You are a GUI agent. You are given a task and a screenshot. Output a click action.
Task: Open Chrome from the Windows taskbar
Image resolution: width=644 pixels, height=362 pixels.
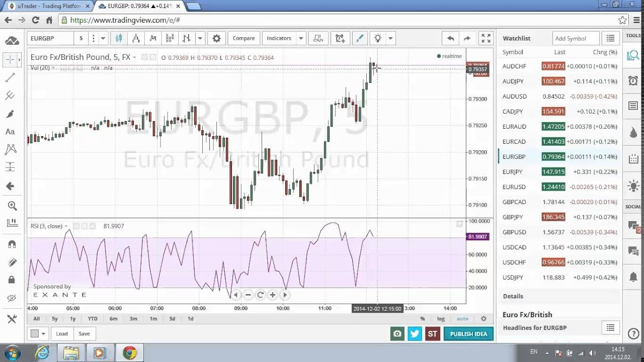pyautogui.click(x=130, y=353)
